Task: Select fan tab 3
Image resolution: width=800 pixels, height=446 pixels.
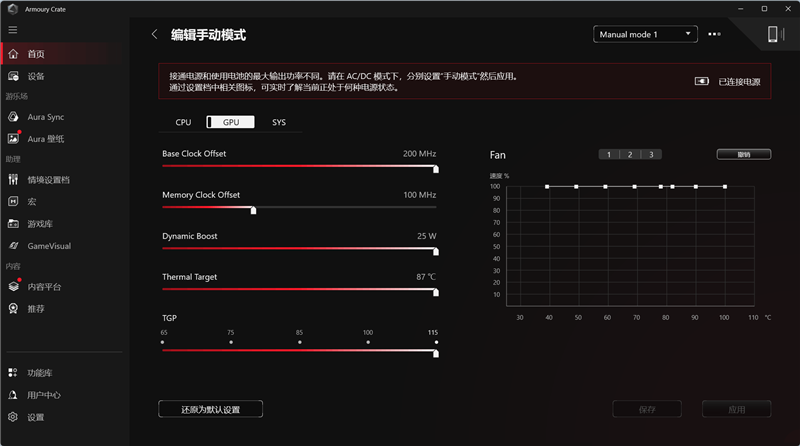Action: point(651,155)
